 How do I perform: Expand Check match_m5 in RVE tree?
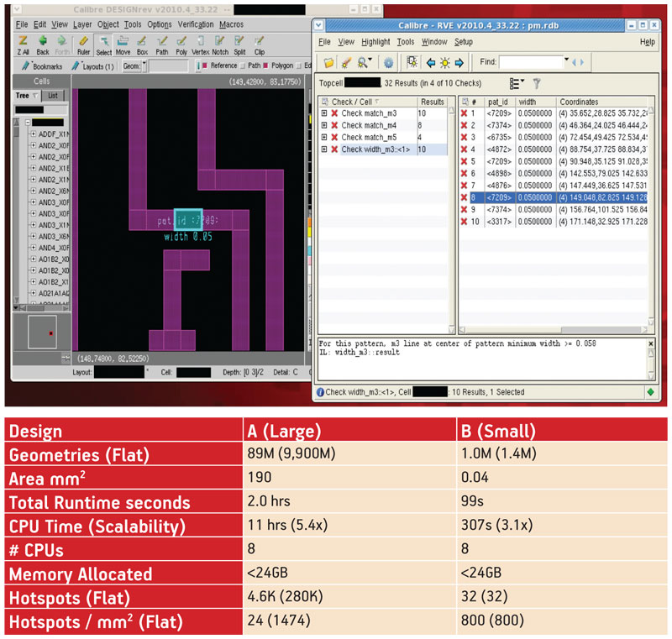tap(324, 137)
